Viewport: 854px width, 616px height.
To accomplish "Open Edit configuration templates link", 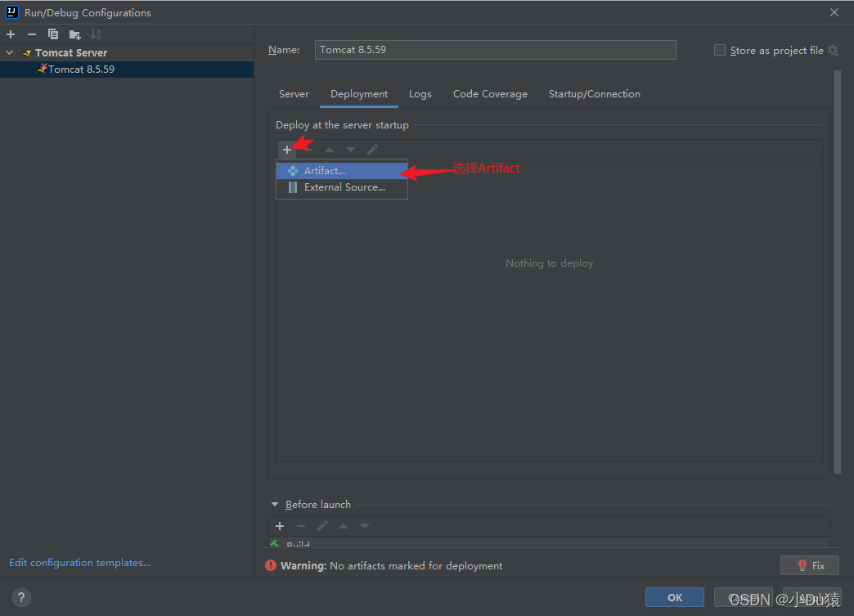I will 79,563.
